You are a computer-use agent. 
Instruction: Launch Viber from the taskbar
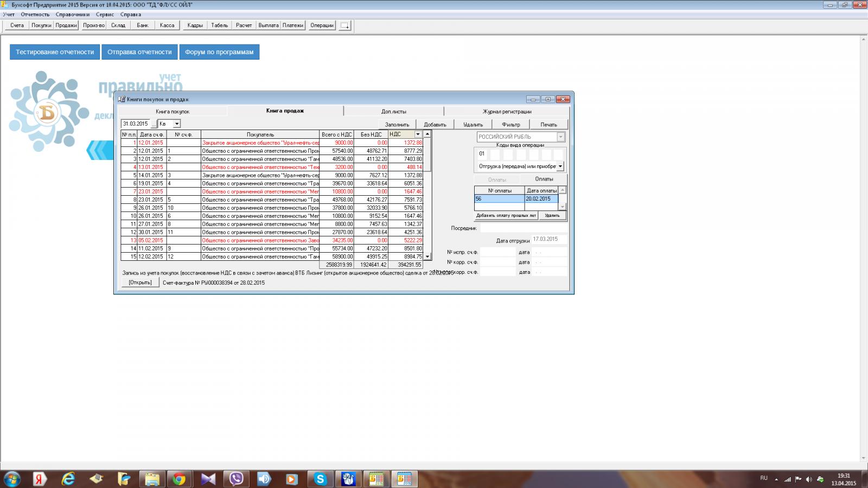[x=236, y=479]
